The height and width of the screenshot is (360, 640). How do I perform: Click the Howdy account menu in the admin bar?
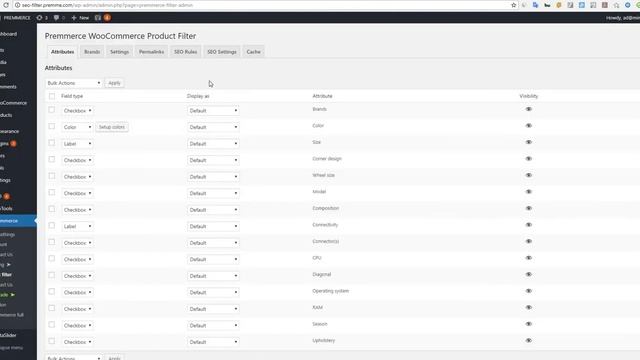[x=622, y=18]
